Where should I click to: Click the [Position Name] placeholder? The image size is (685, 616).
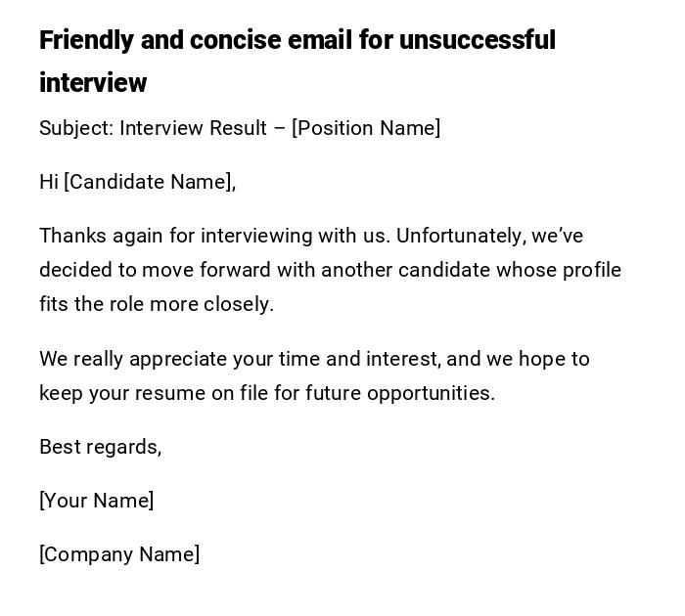(x=366, y=128)
